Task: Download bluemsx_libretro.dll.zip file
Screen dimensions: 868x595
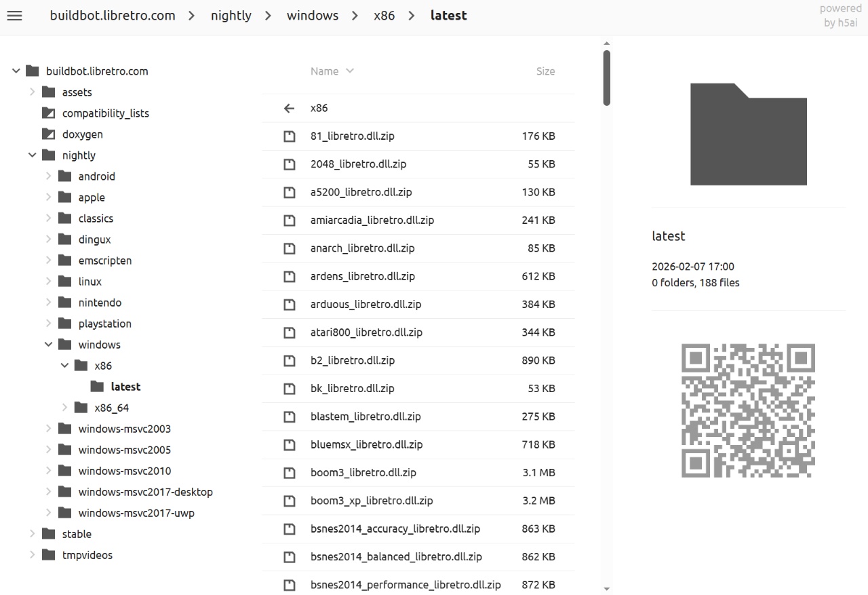Action: point(366,444)
